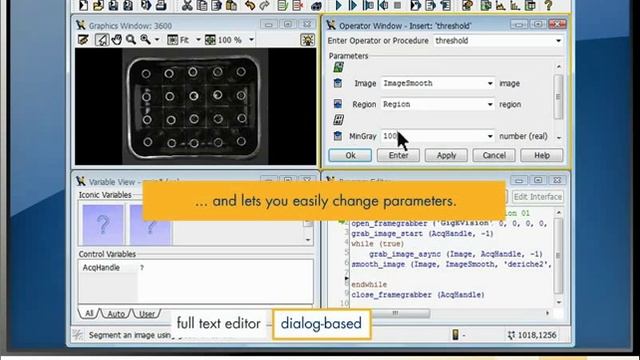Expand the Region parameter dropdown
The height and width of the screenshot is (360, 640).
click(490, 104)
